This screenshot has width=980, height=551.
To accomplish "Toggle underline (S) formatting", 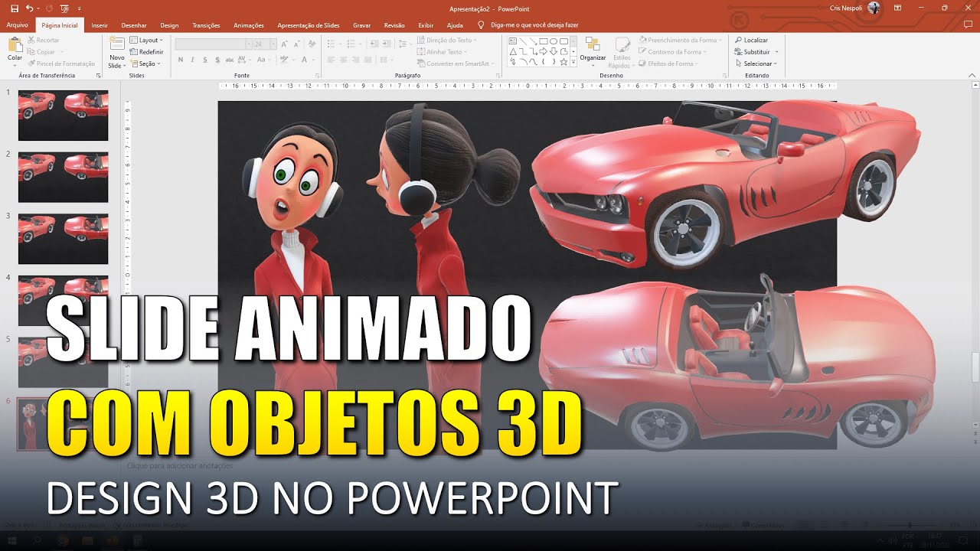I will pyautogui.click(x=204, y=60).
